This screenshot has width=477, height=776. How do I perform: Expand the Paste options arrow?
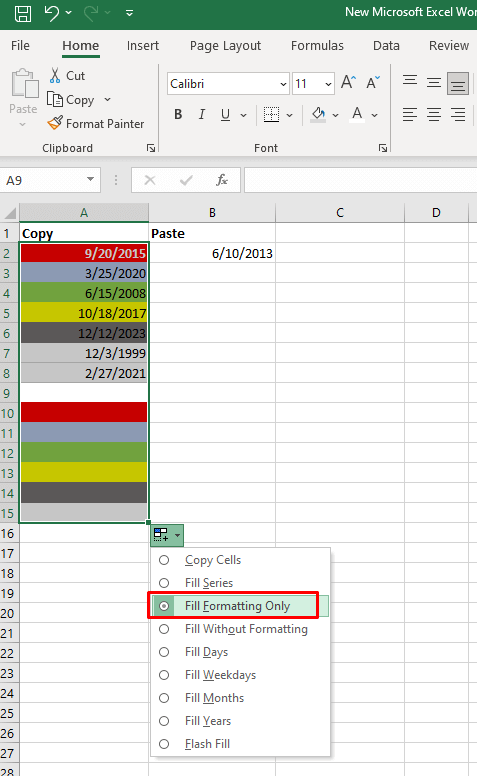(x=23, y=124)
